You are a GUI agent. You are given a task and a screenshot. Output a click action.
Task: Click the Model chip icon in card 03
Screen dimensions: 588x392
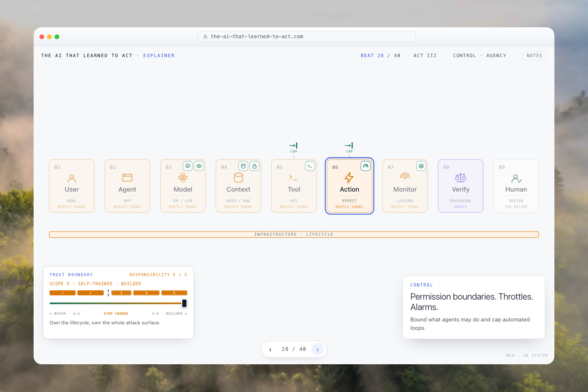183,178
